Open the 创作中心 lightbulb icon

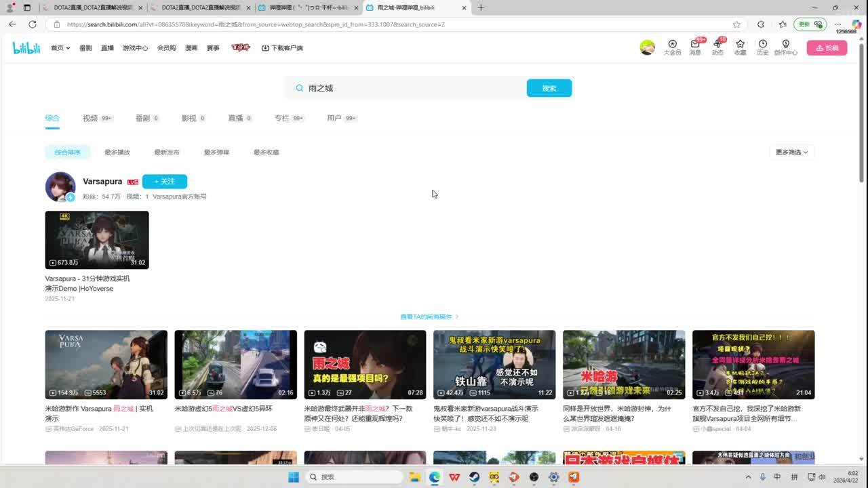click(x=785, y=45)
